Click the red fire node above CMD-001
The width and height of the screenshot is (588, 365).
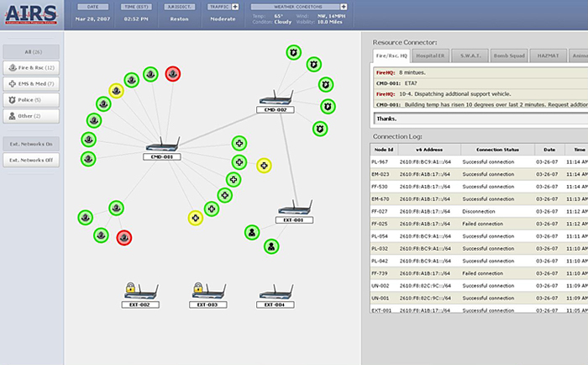(173, 74)
